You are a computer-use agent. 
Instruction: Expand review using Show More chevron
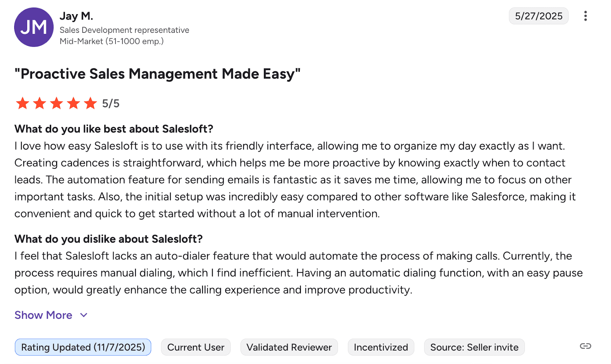click(84, 315)
